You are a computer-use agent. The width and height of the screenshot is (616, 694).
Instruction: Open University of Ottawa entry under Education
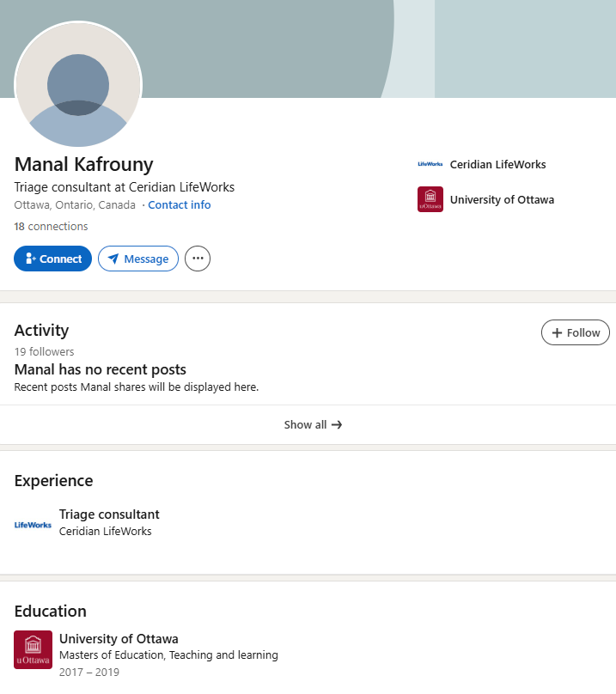pyautogui.click(x=119, y=639)
